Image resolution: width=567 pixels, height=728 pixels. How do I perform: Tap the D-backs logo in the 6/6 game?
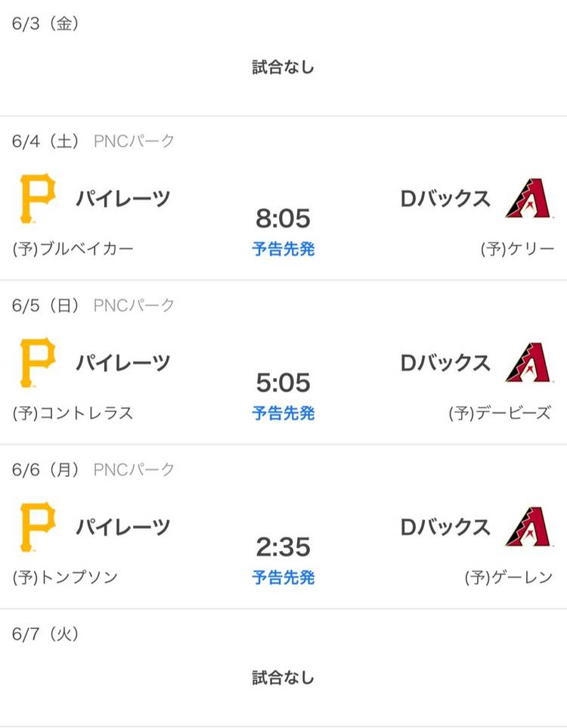coord(528,528)
